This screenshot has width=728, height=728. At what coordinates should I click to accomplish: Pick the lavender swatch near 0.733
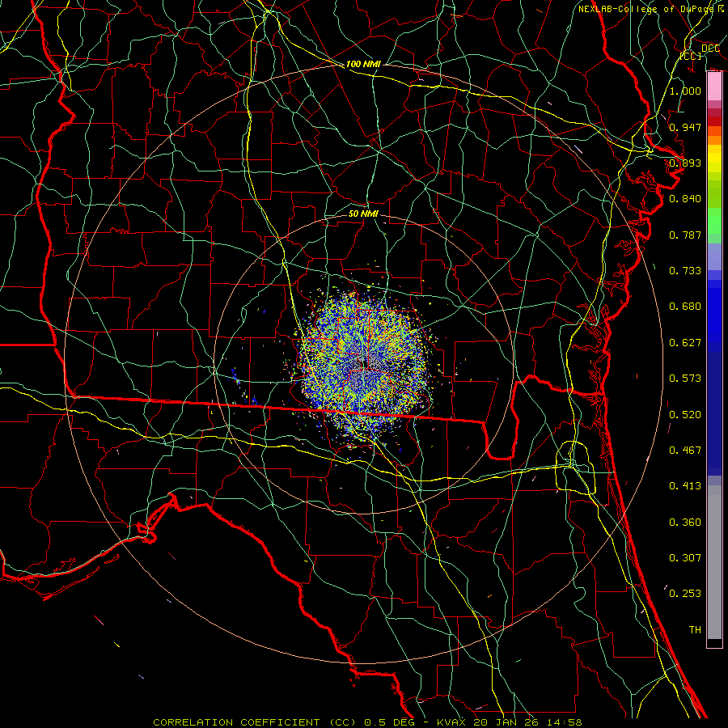714,256
